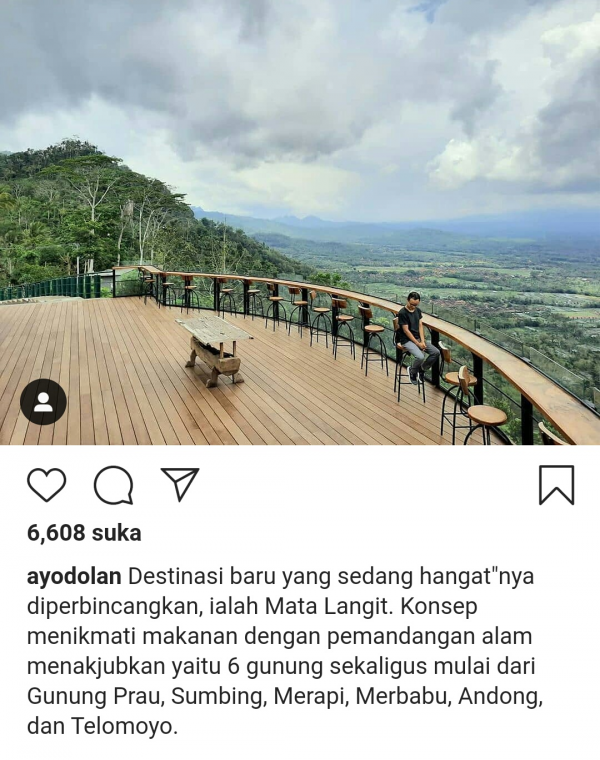The width and height of the screenshot is (600, 760).
Task: Save the post with the bookmark icon
Action: [x=556, y=485]
